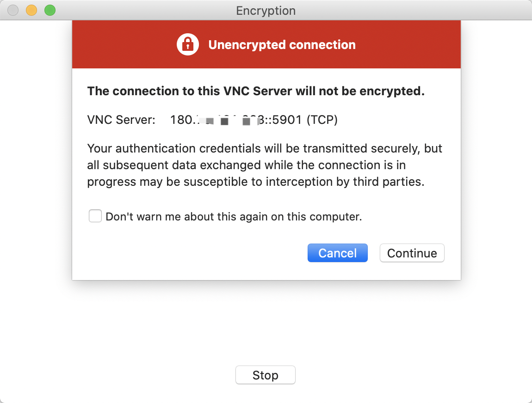Click the padlock icon in the red banner
This screenshot has width=532, height=403.
pyautogui.click(x=187, y=45)
